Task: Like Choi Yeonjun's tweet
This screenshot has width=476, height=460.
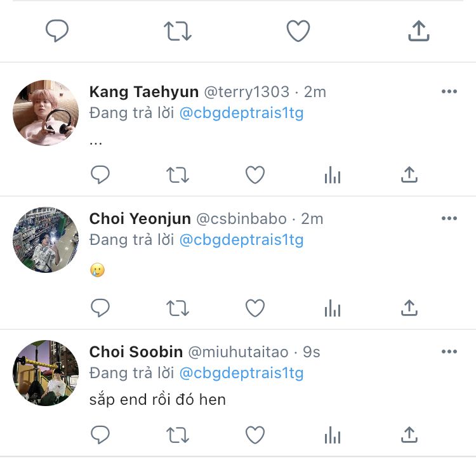Action: pyautogui.click(x=255, y=308)
